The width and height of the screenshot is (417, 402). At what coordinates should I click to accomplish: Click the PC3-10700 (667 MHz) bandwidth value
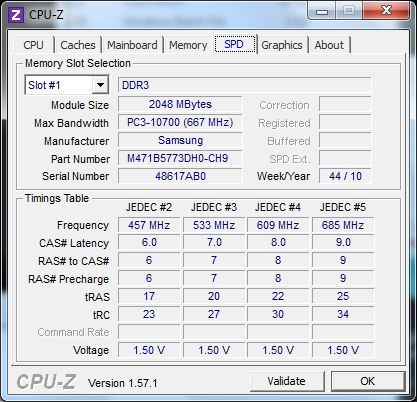(x=180, y=122)
